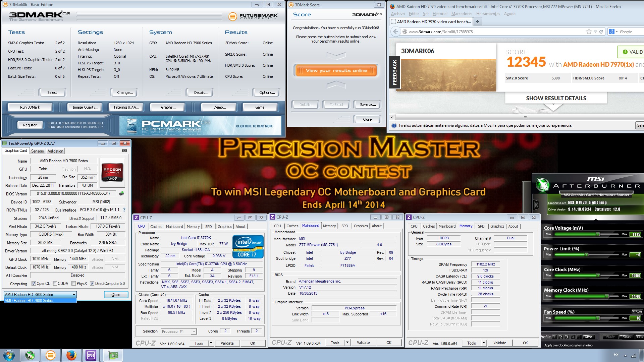Open GPU-Z graphics card taskbar icon
The width and height of the screenshot is (644, 362).
point(113,355)
